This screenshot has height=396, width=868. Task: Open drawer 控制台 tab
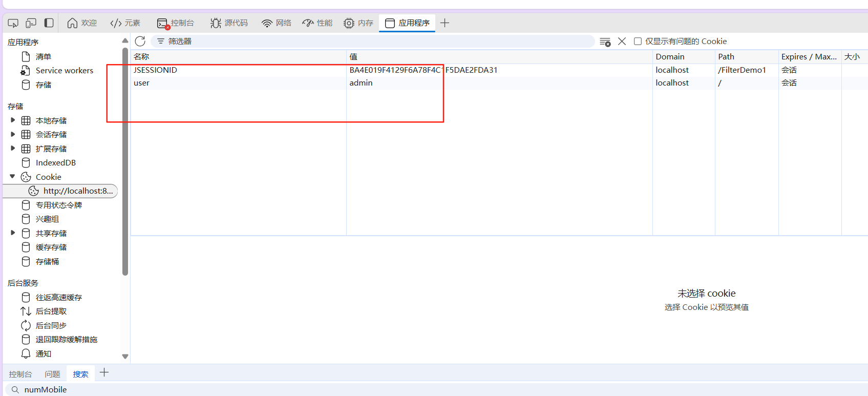click(x=20, y=374)
